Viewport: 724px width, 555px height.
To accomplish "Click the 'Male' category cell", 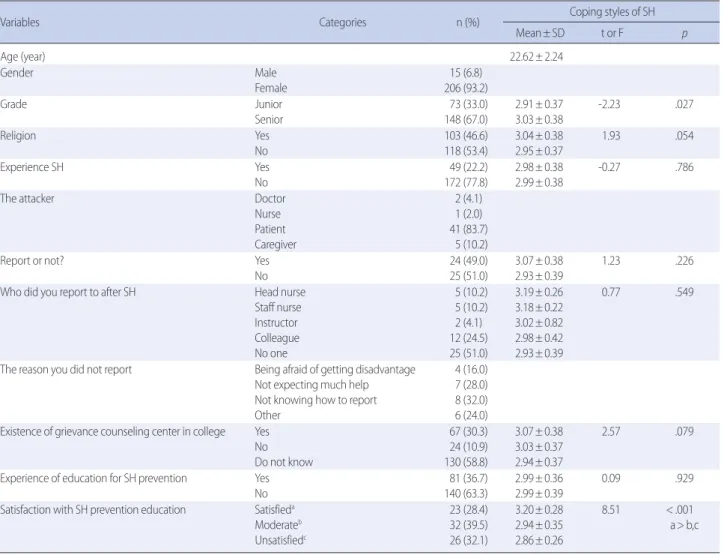I will pyautogui.click(x=265, y=73).
